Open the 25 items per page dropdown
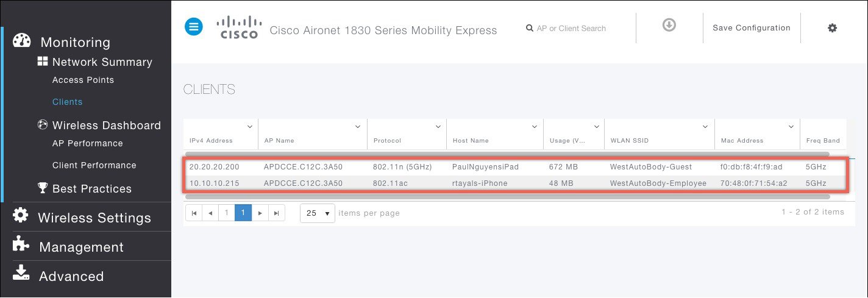The image size is (868, 298). (x=317, y=213)
